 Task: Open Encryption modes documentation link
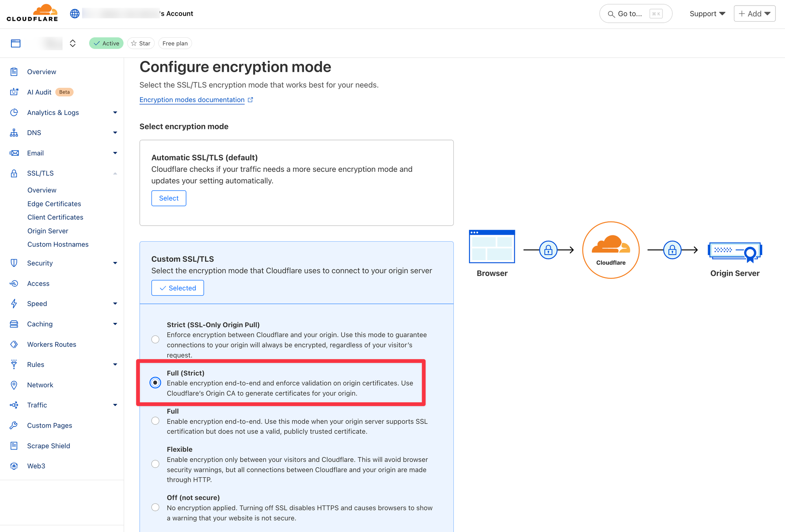click(192, 100)
